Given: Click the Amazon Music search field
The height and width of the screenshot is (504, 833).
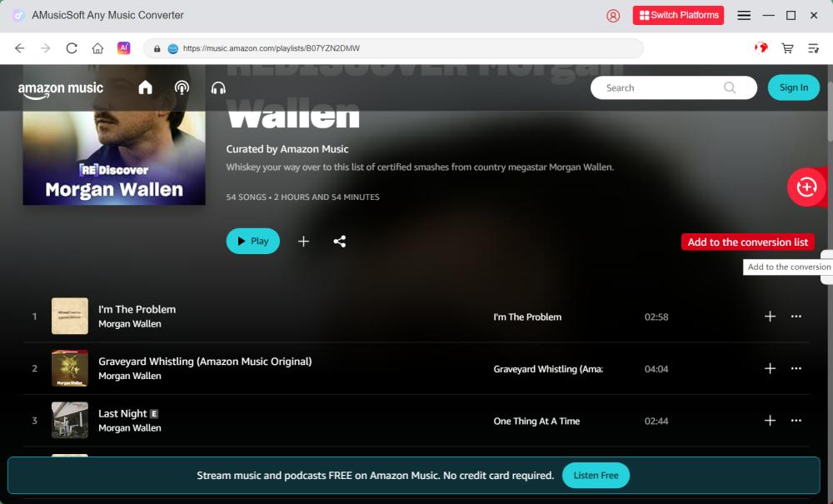Looking at the screenshot, I should pos(674,87).
